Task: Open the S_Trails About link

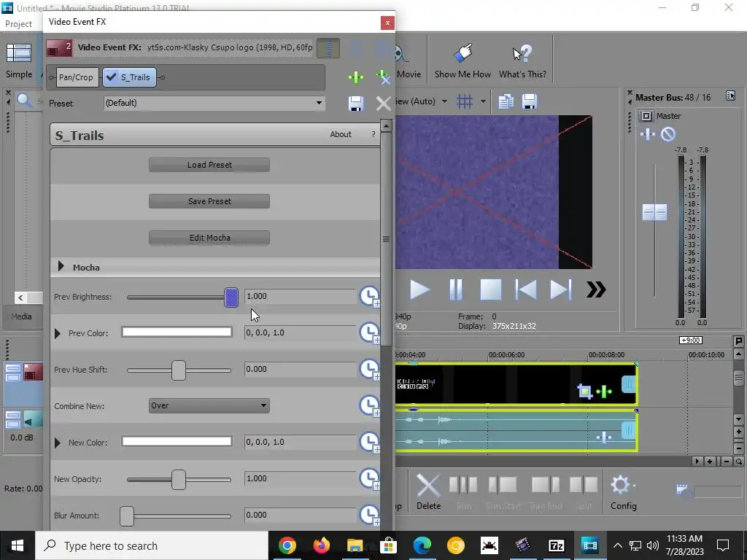Action: tap(341, 134)
